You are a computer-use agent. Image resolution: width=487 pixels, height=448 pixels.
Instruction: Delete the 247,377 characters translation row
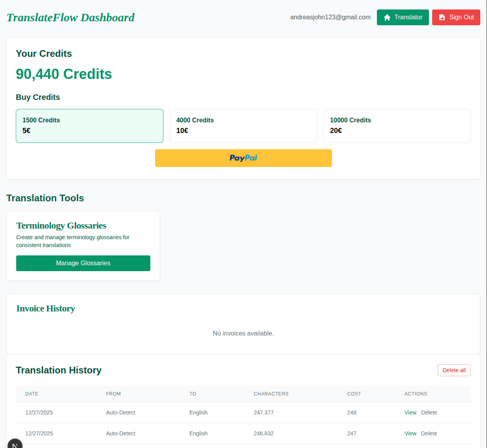tap(429, 412)
